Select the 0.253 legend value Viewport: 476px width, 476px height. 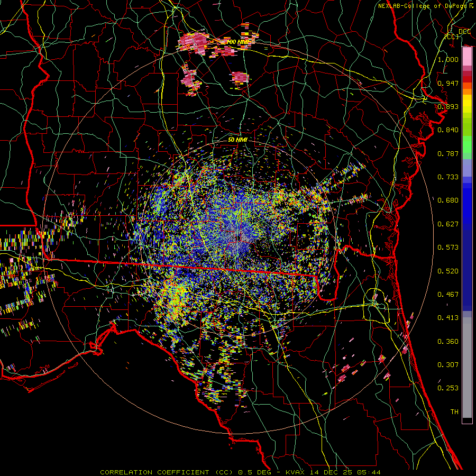pos(448,388)
